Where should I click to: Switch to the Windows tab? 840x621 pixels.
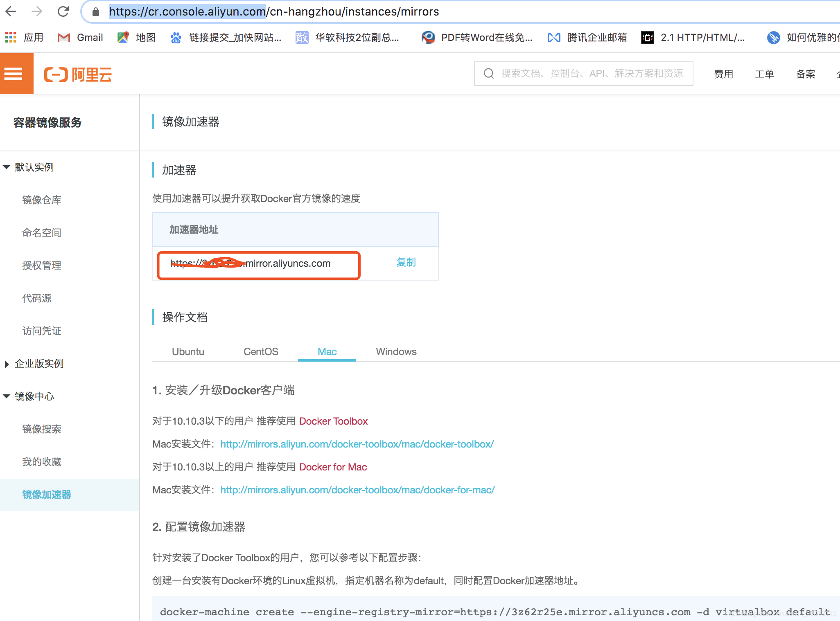click(x=396, y=352)
